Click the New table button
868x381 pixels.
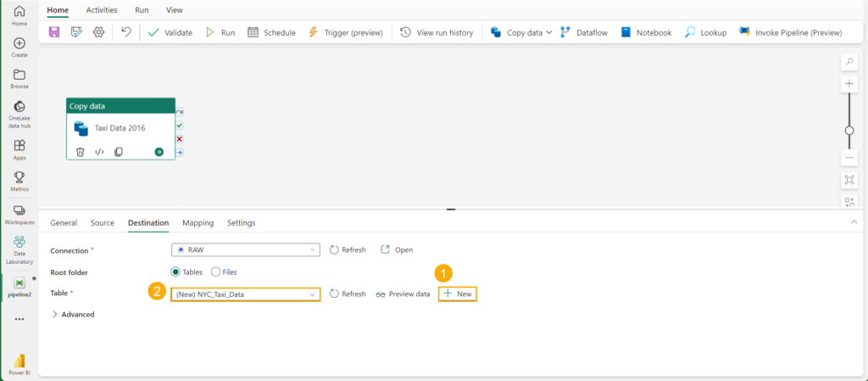pos(458,294)
